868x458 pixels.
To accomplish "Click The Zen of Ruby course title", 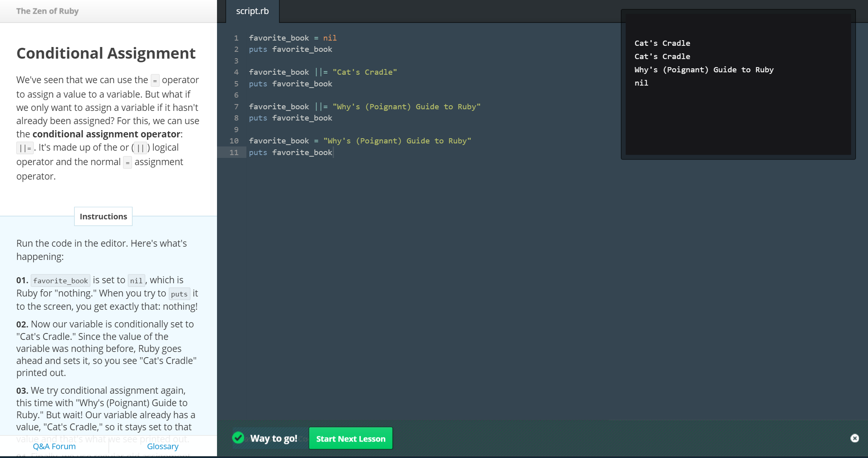I will tap(47, 11).
